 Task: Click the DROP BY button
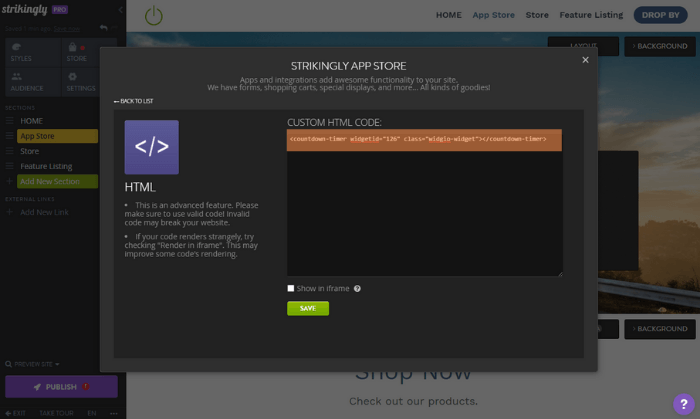[x=661, y=15]
